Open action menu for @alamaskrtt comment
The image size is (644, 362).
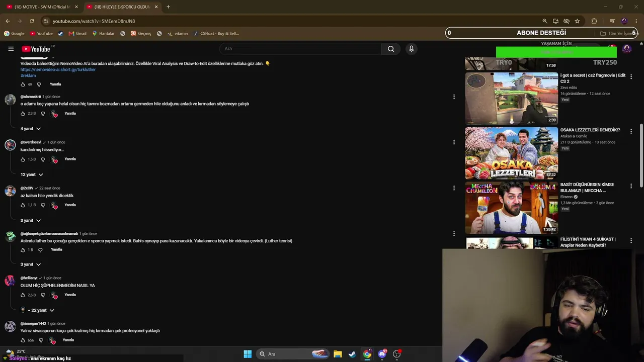pos(454,97)
